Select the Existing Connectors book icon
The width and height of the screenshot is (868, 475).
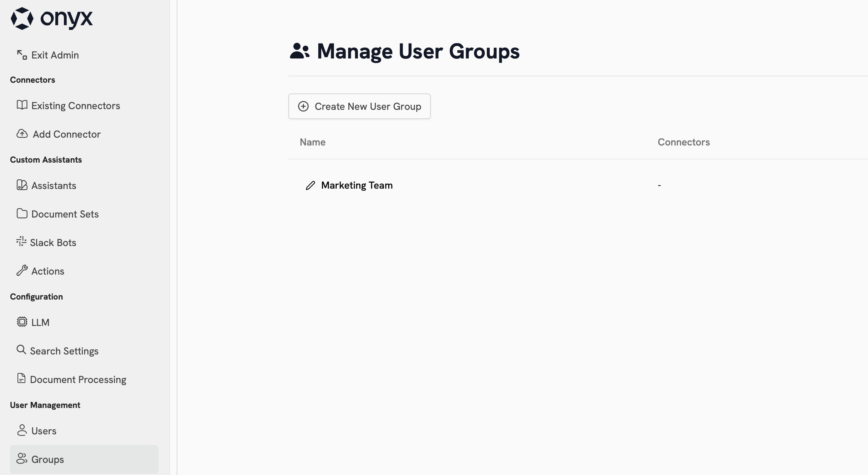pyautogui.click(x=22, y=105)
